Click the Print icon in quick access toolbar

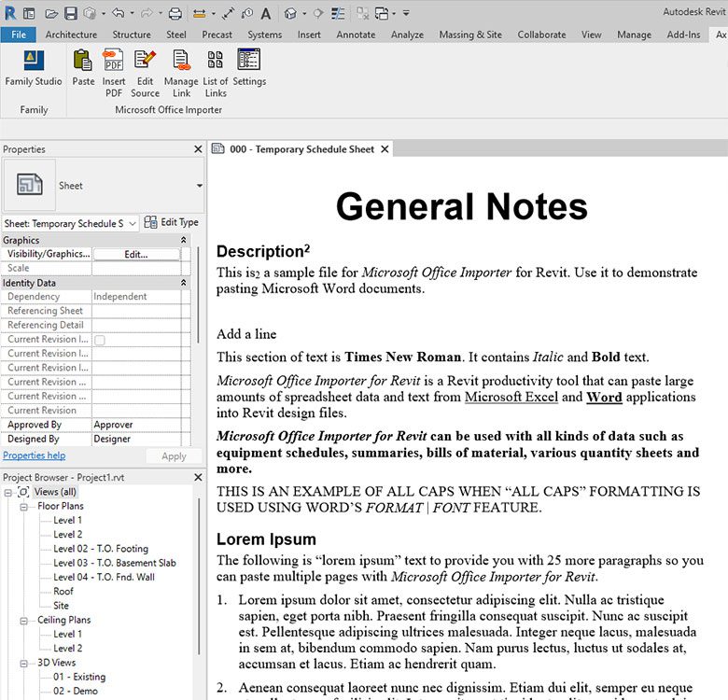point(175,14)
